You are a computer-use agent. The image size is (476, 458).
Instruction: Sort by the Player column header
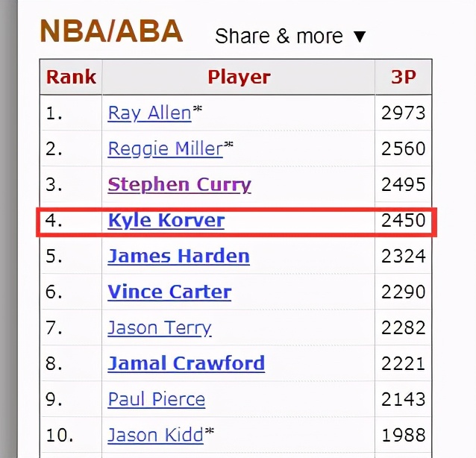(x=239, y=77)
